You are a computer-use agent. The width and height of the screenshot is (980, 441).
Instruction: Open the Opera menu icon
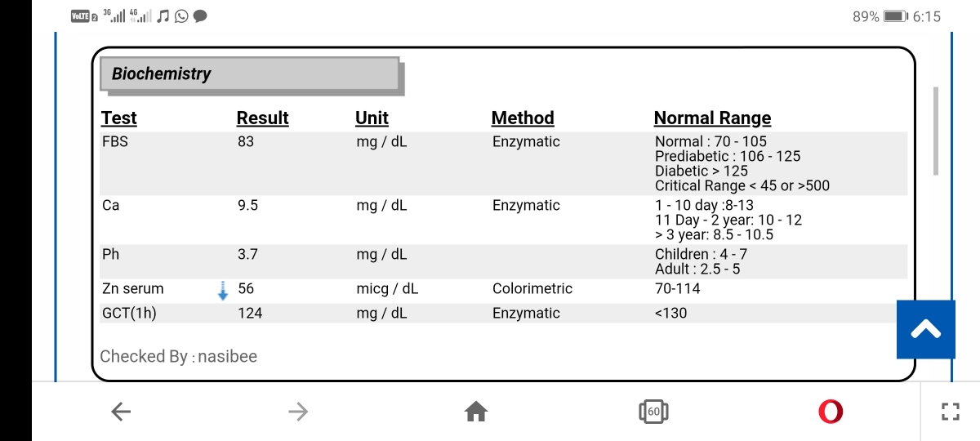[831, 412]
